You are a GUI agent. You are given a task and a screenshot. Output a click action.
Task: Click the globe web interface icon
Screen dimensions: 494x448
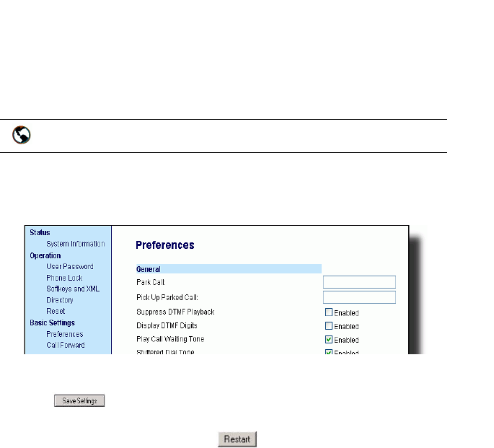(x=22, y=135)
